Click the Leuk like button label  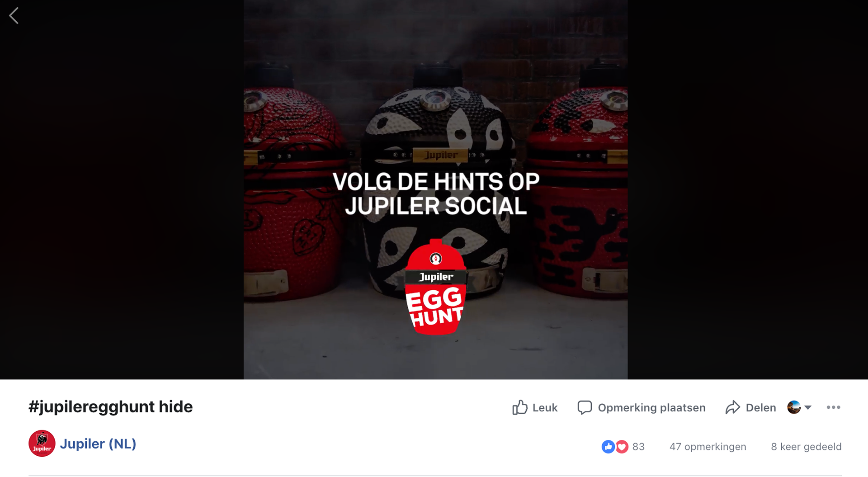pyautogui.click(x=545, y=407)
